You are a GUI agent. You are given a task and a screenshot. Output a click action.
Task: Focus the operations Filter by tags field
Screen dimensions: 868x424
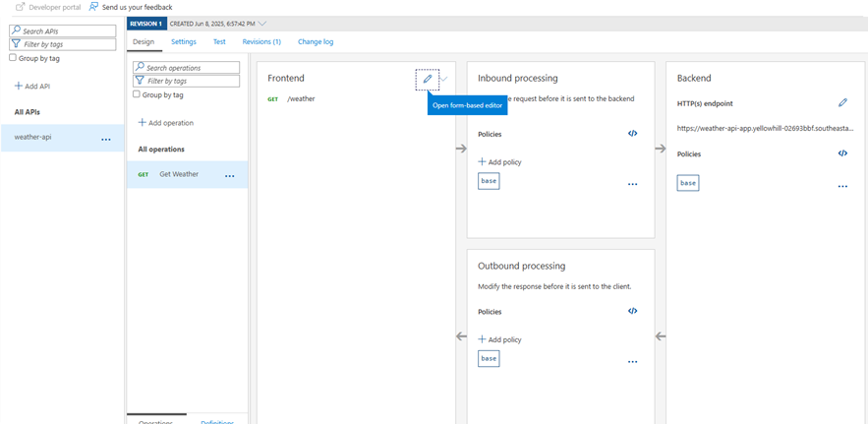[187, 81]
